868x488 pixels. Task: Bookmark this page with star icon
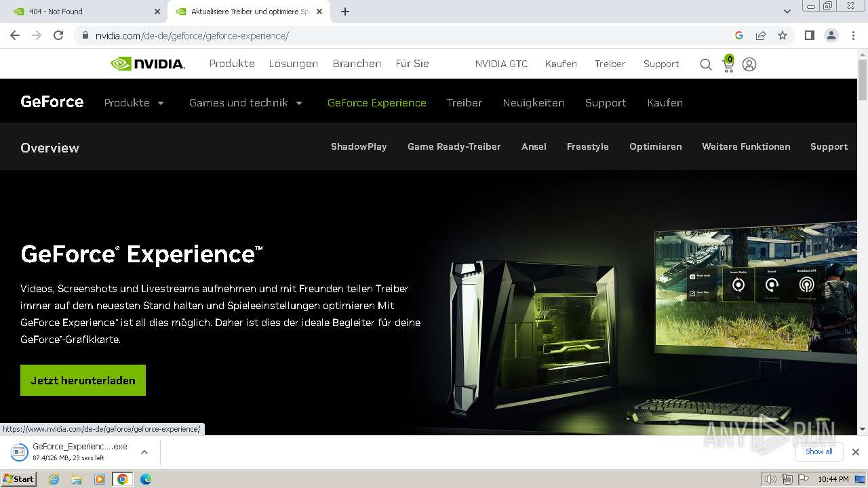pos(783,35)
